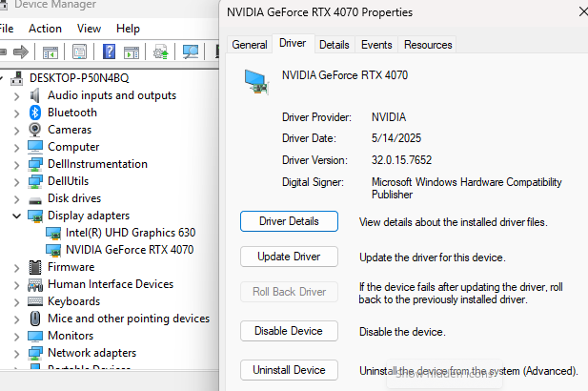The height and width of the screenshot is (391, 588).
Task: Click the Audio inputs and outputs speaker icon
Action: point(35,95)
